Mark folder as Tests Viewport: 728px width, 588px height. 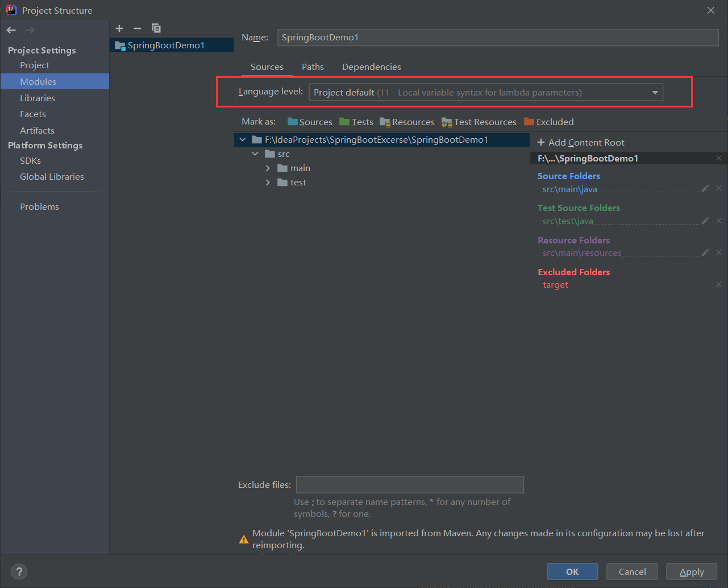click(x=356, y=122)
